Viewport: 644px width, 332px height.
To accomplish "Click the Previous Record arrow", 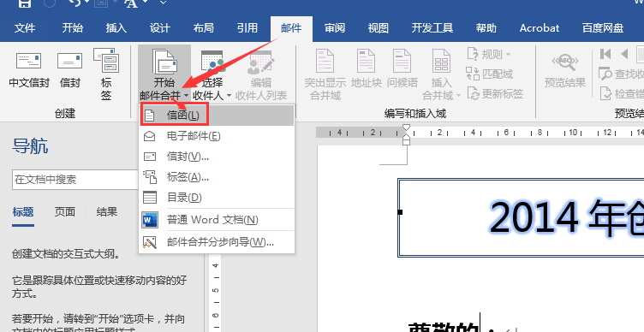I will tap(624, 54).
